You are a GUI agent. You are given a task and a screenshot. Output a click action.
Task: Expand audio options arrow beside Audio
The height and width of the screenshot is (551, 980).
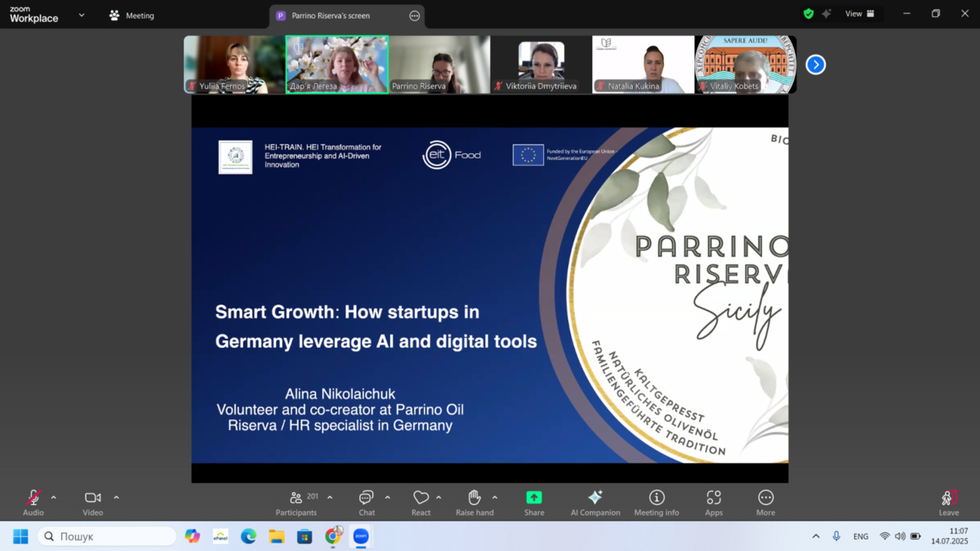coord(54,497)
